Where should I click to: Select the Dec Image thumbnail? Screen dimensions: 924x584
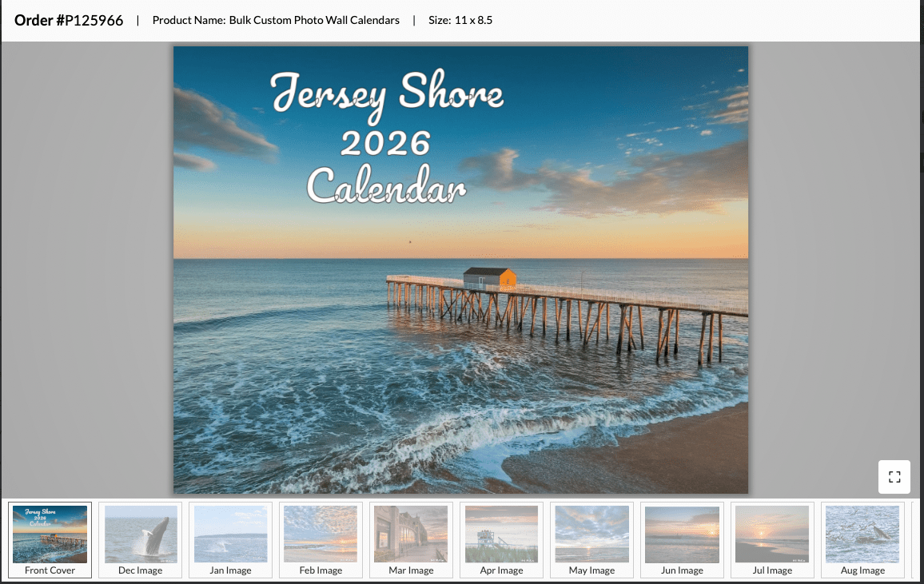tap(140, 534)
